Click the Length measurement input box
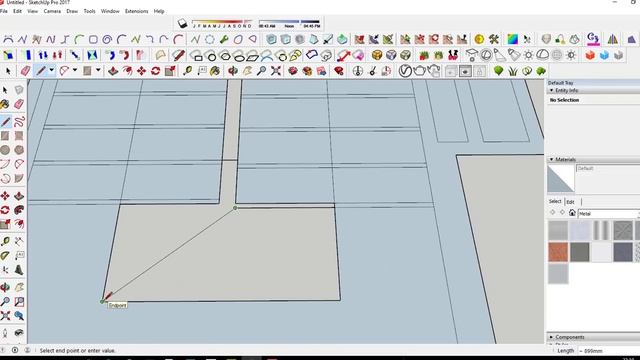The width and height of the screenshot is (640, 360). (608, 351)
